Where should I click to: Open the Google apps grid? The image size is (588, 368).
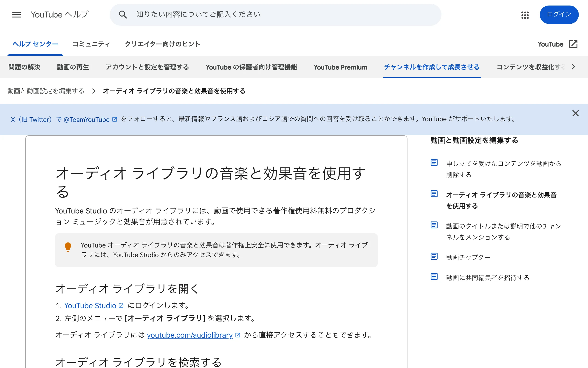click(525, 15)
